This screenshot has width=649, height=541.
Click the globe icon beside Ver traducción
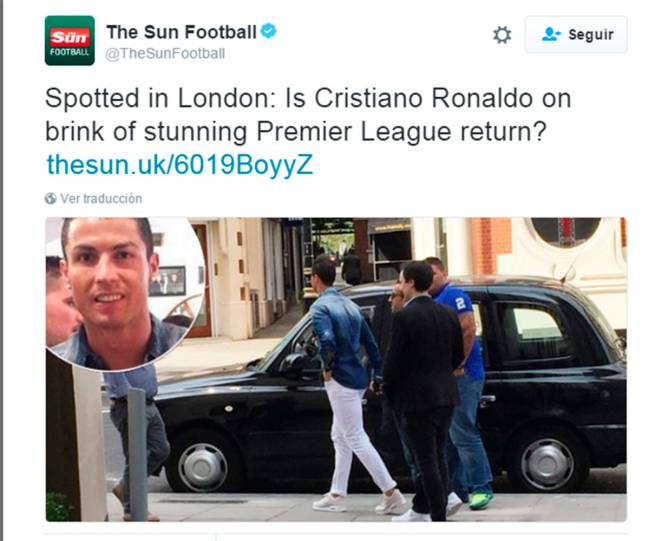[51, 199]
